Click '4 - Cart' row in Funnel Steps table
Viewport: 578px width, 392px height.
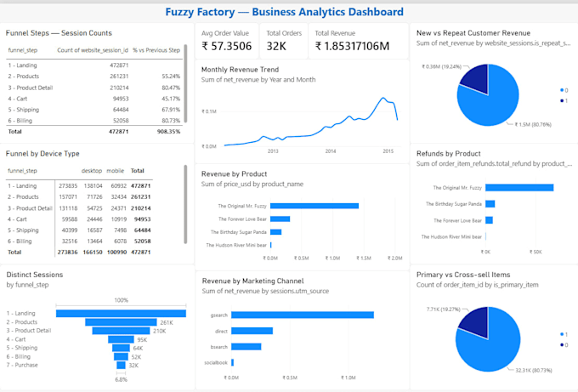pos(94,99)
